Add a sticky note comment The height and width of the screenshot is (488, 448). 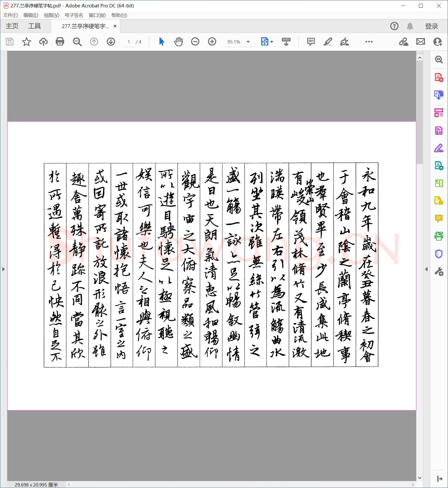311,42
